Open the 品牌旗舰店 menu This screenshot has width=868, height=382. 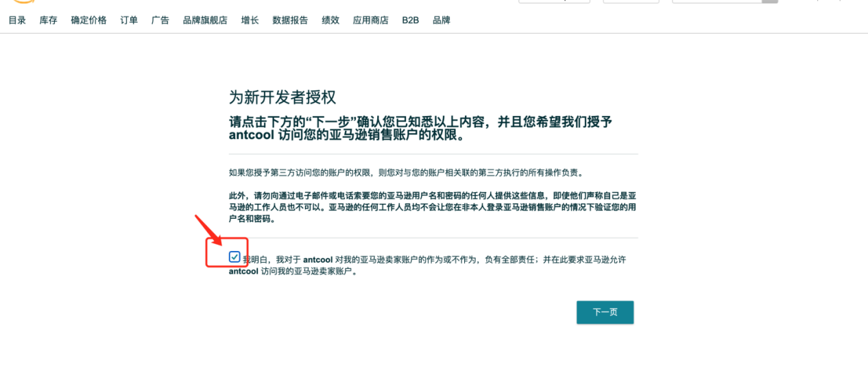205,21
